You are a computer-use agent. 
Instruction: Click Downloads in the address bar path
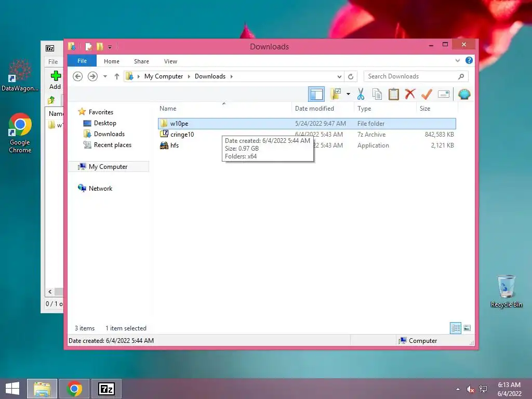210,76
